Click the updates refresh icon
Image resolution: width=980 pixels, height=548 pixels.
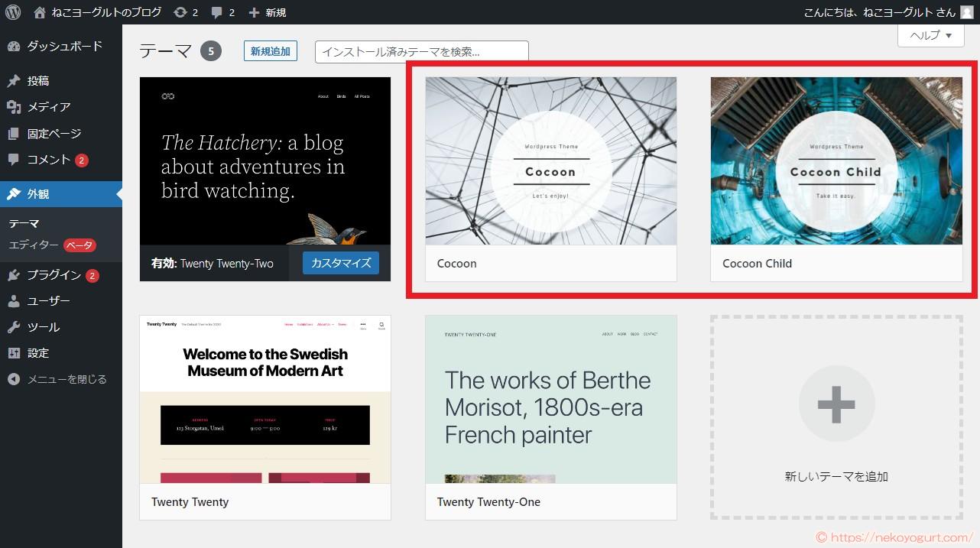point(180,12)
